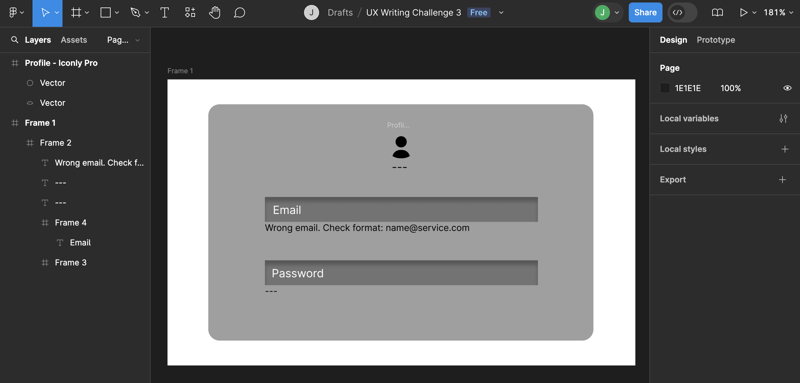Click the Free plan badge
The width and height of the screenshot is (800, 383).
[479, 13]
